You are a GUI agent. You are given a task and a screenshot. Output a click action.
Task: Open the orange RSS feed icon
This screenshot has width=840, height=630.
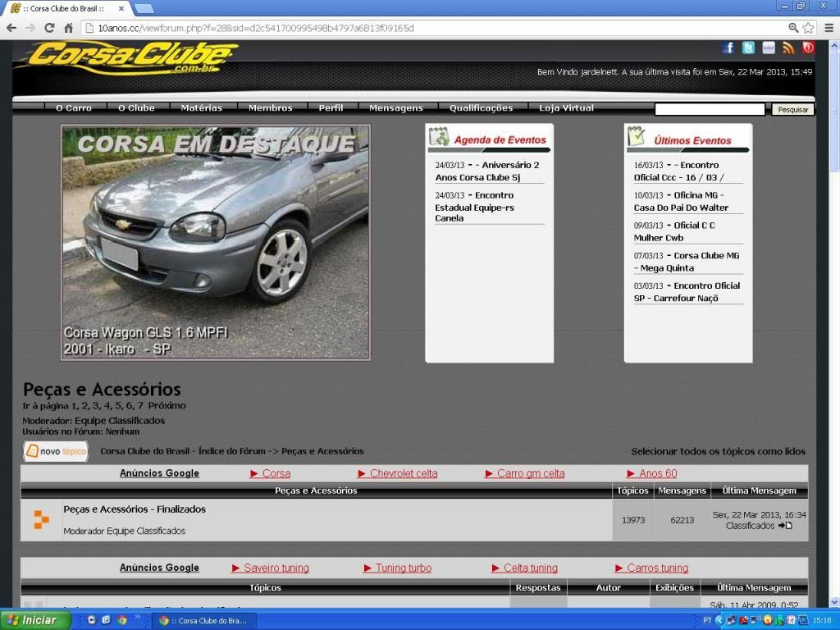[788, 48]
